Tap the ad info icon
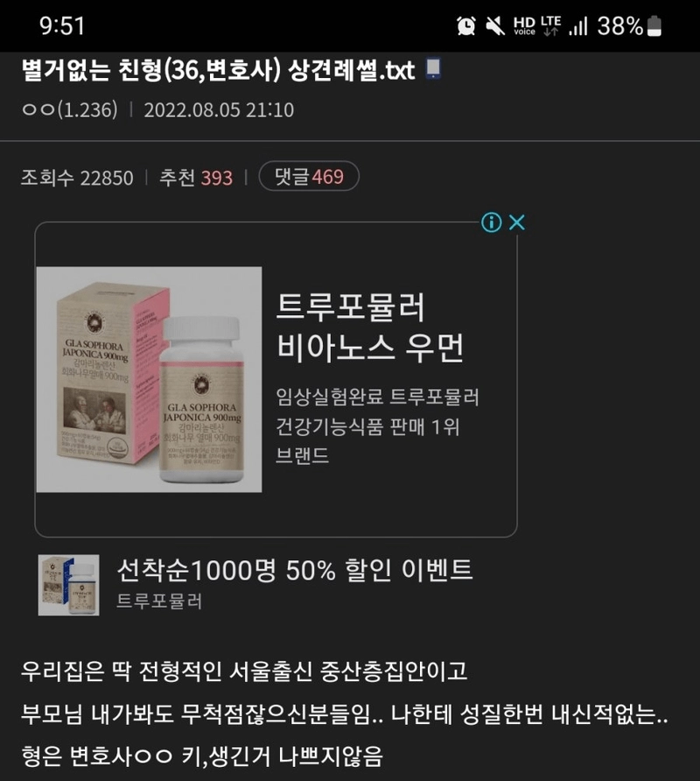700x781 pixels. 491,222
